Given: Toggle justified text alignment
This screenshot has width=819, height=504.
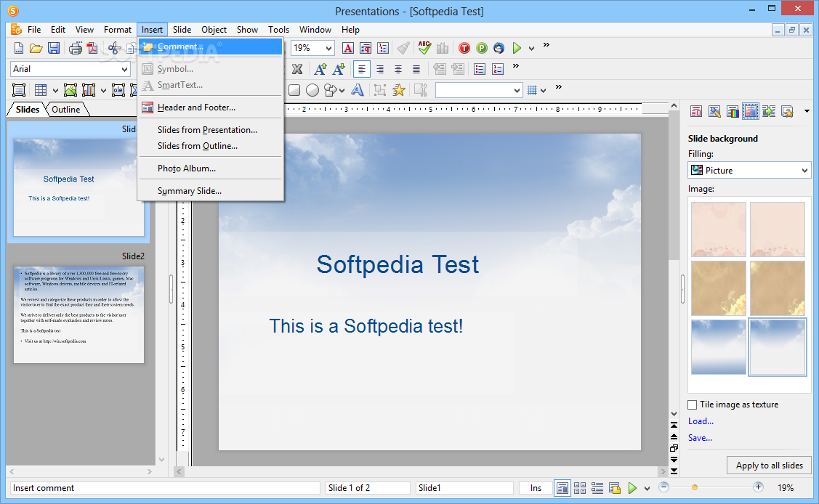Looking at the screenshot, I should pos(416,69).
